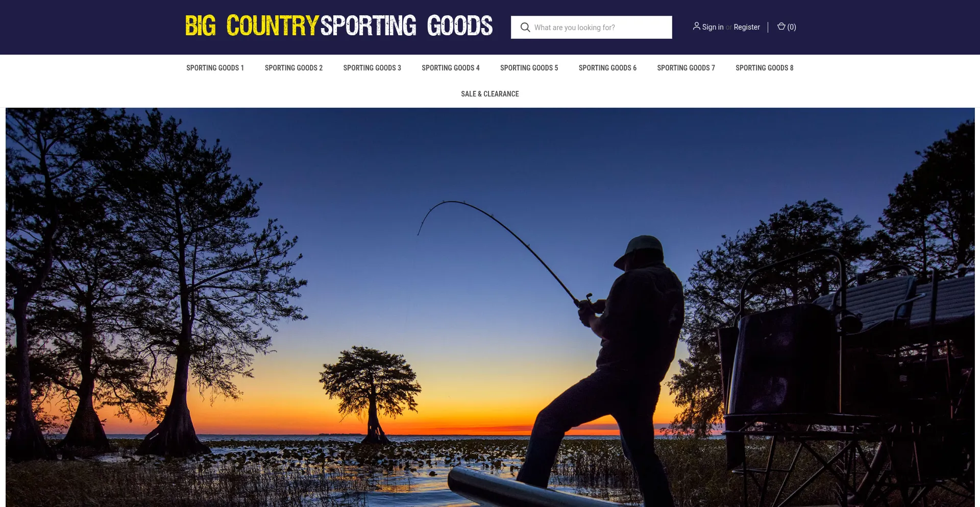Screen dimensions: 980x507
Task: Click the yellow 'Big Country' logo text
Action: (x=252, y=26)
